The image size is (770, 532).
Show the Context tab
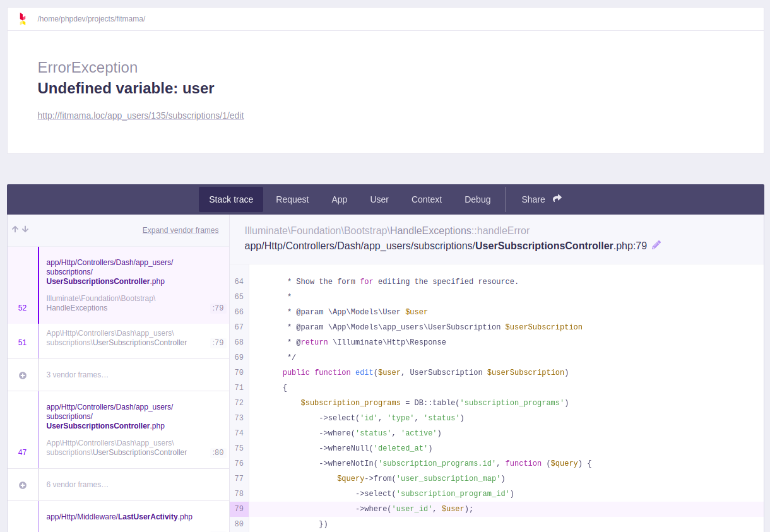pos(427,199)
